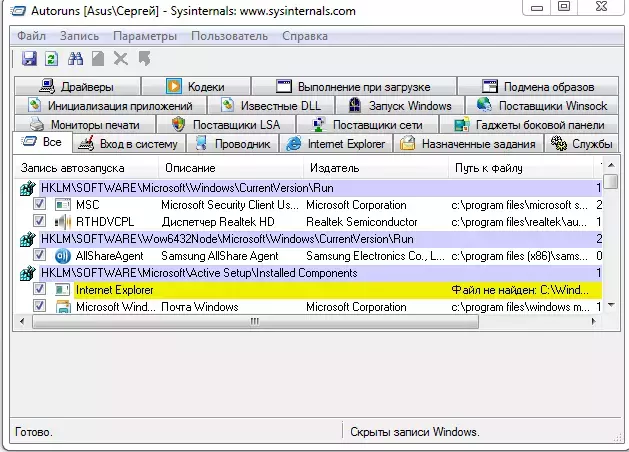Viewport: 629px width, 452px height.
Task: Select the Инициализация приложений tab
Action: pos(111,105)
